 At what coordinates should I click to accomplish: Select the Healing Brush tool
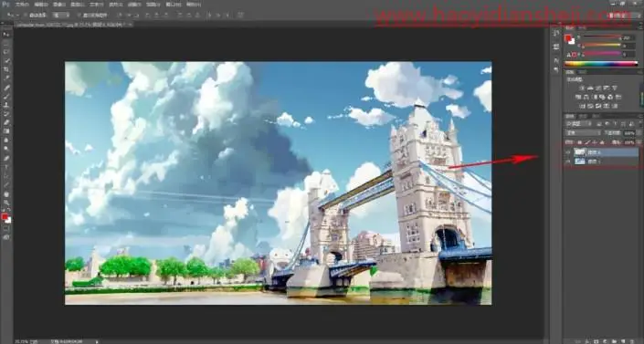(6, 88)
